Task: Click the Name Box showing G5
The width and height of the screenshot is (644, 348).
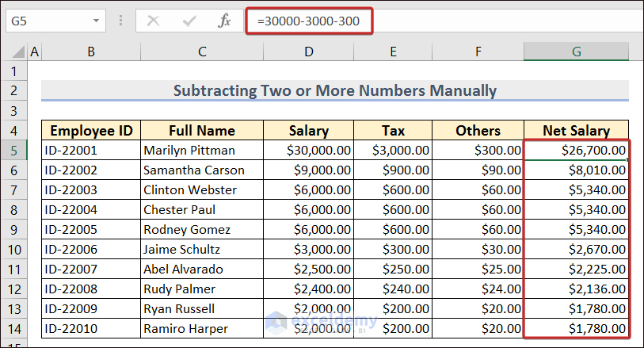Action: (x=46, y=21)
